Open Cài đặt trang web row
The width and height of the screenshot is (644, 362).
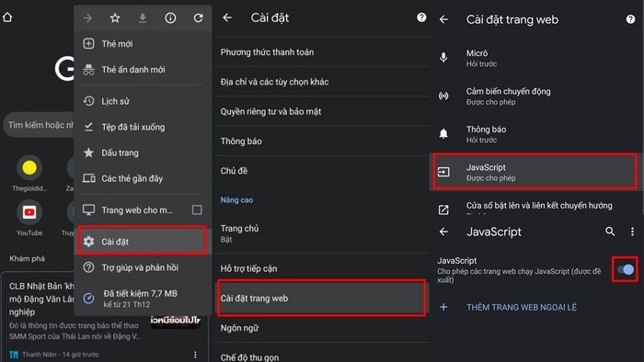[322, 298]
